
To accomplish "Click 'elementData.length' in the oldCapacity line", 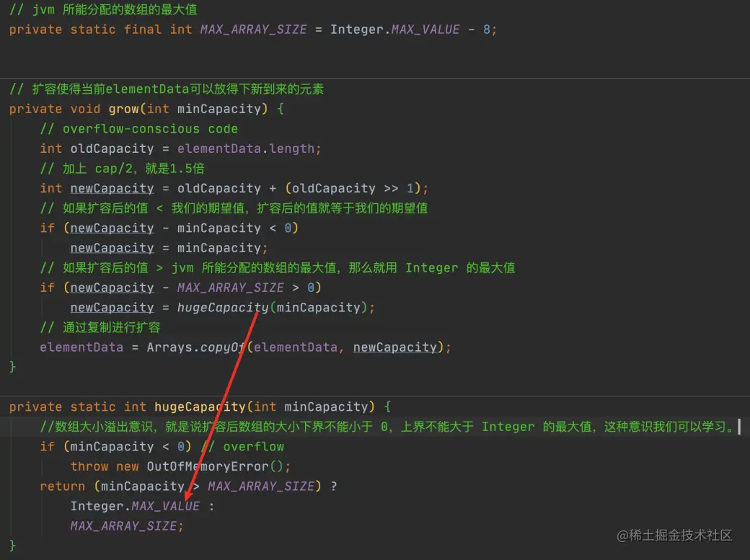I will (x=246, y=148).
